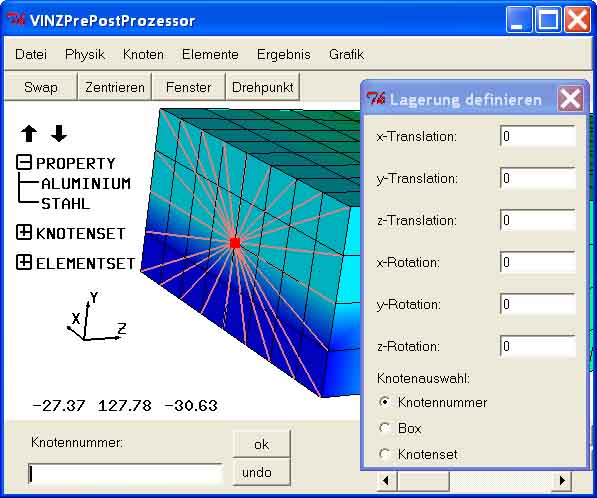Close the Lagerung definieren dialog
The image size is (597, 498).
pos(570,99)
